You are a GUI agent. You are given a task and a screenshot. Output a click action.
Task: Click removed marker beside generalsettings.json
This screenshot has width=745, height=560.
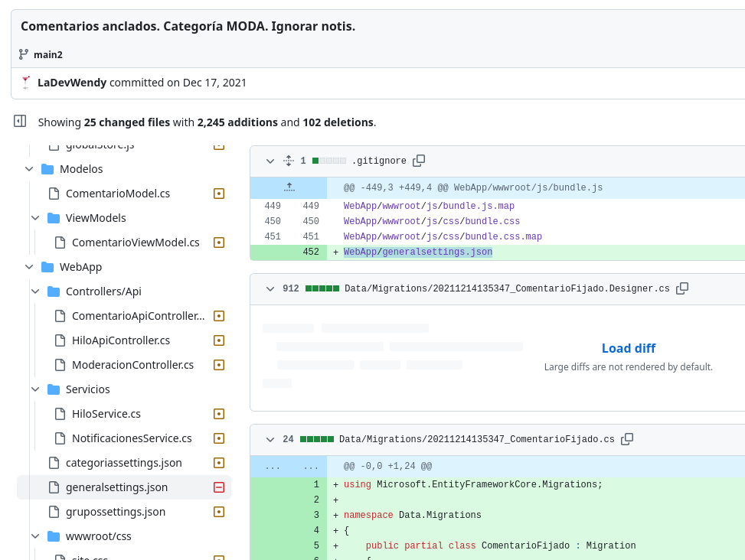point(219,487)
